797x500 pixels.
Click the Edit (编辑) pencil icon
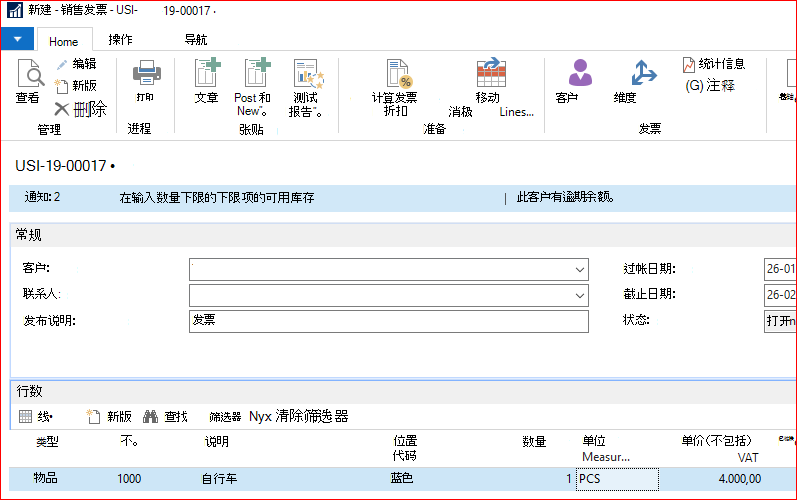pyautogui.click(x=62, y=65)
